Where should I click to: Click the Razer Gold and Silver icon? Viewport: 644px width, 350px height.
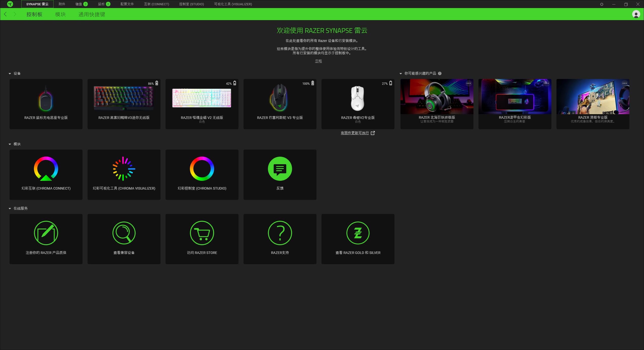pyautogui.click(x=358, y=233)
